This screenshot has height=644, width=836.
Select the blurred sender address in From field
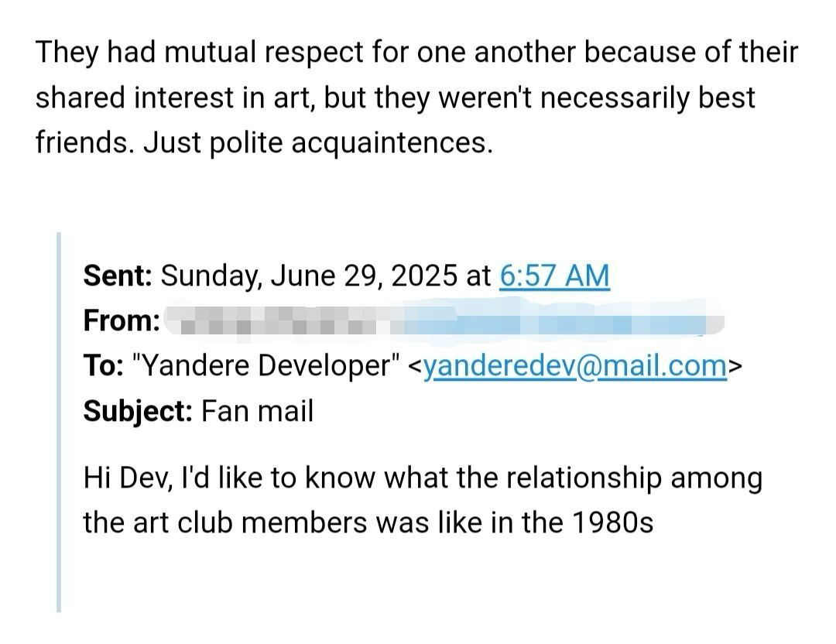click(x=444, y=320)
